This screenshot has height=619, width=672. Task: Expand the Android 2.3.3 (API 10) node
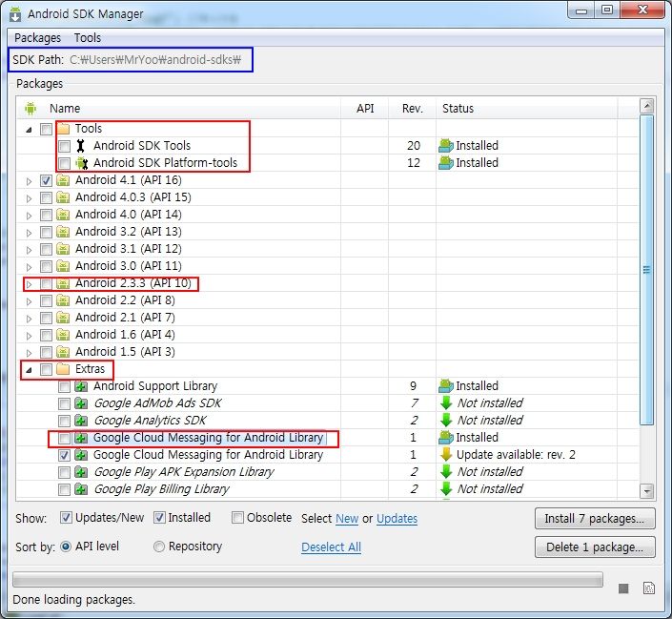click(x=29, y=284)
